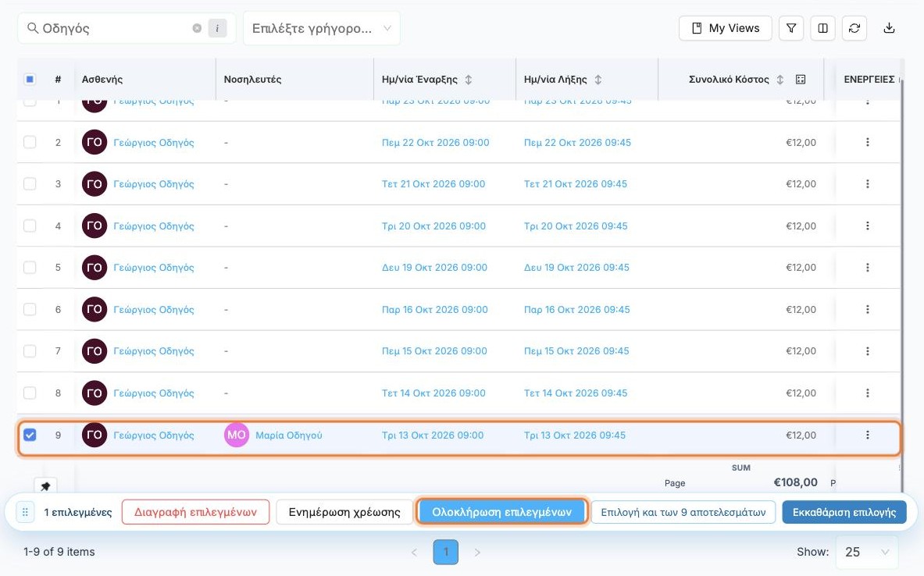924x576 pixels.
Task: Download the table export
Action: click(x=889, y=28)
